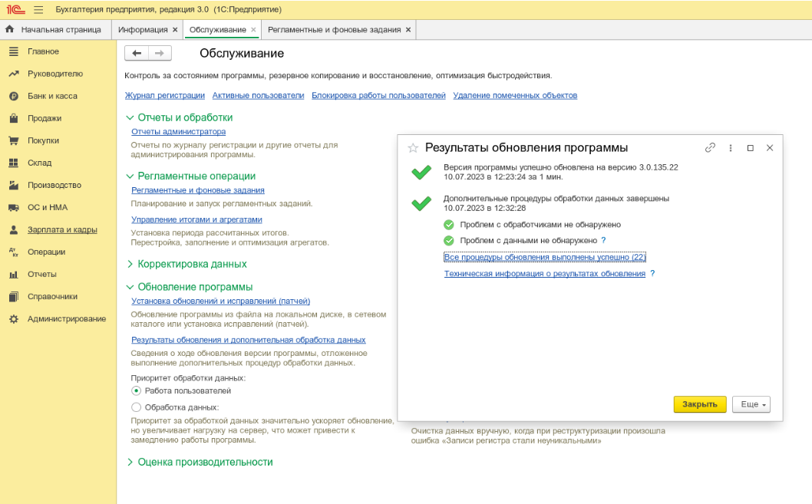Maximize the Результаты обновления dialog

coord(750,148)
